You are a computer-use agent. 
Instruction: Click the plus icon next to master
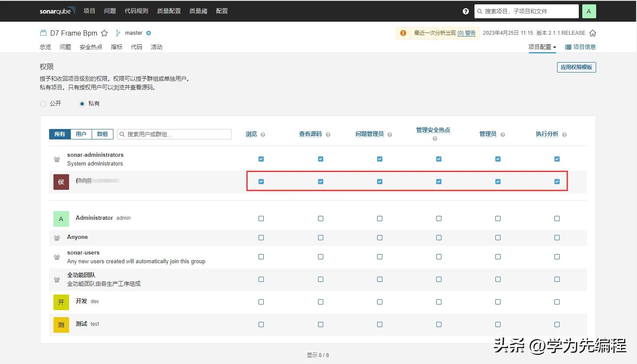148,33
